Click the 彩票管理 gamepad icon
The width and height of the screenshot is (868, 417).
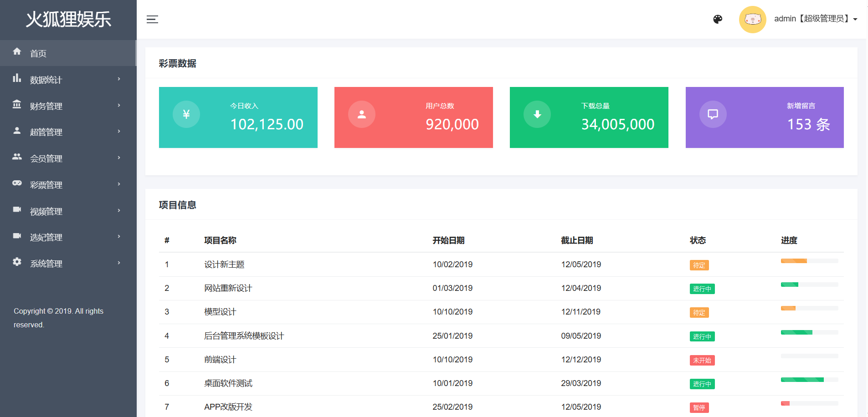pyautogui.click(x=17, y=183)
